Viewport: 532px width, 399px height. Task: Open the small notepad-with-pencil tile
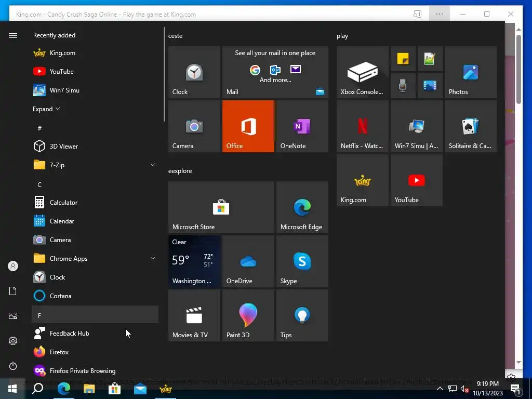click(x=430, y=59)
